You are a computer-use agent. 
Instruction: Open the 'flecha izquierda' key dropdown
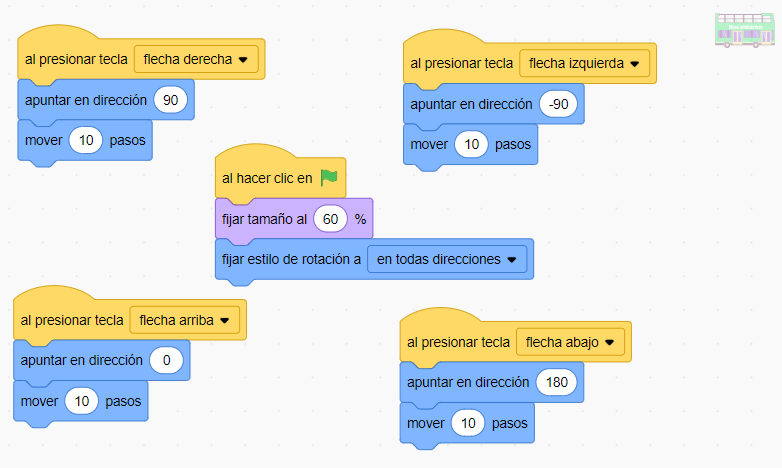pos(585,63)
